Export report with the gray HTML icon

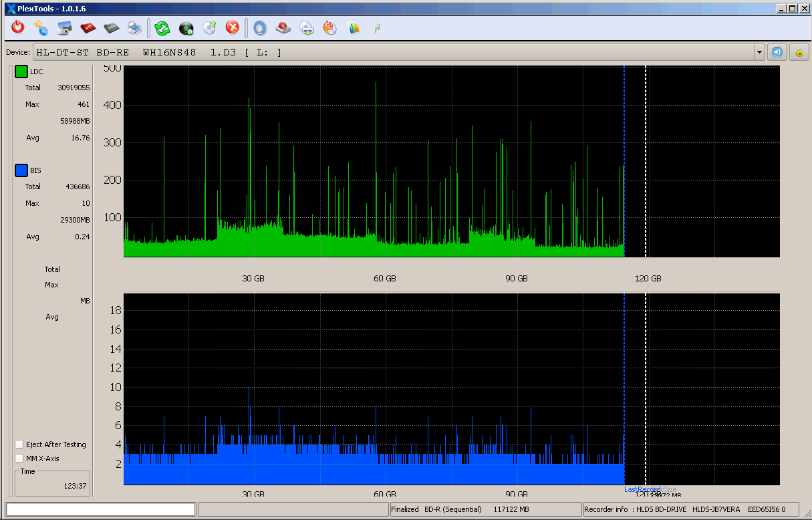tap(112, 28)
